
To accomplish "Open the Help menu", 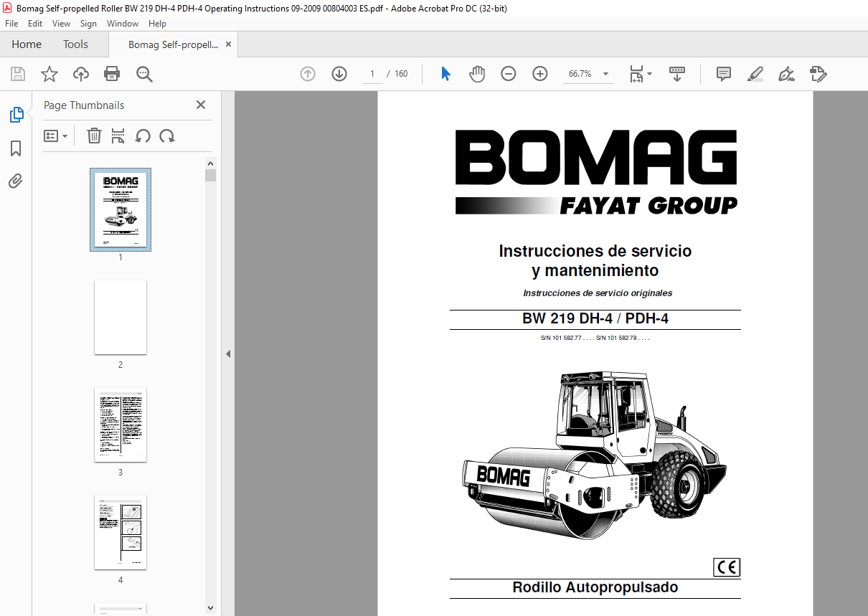I will pos(157,24).
